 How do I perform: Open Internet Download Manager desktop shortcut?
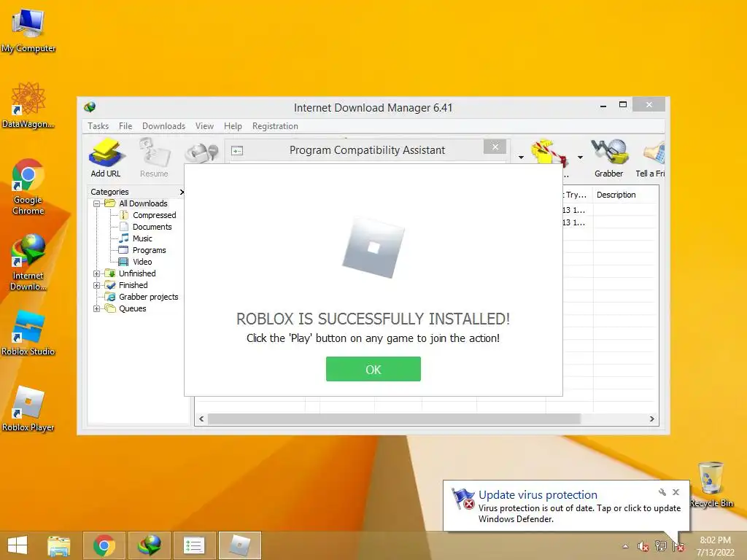[x=28, y=262]
